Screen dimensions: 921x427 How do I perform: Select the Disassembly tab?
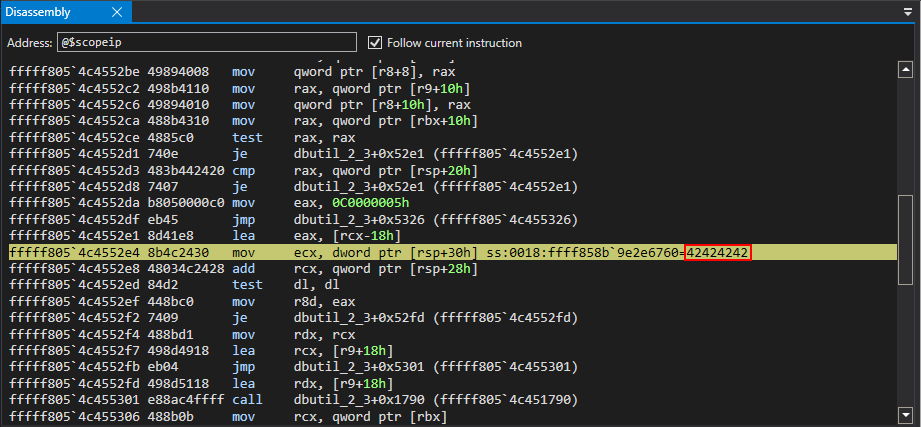click(48, 12)
